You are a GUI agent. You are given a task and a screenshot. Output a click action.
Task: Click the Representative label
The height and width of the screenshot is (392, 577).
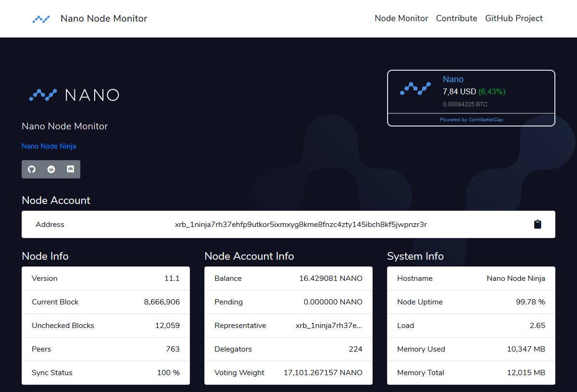tap(240, 326)
